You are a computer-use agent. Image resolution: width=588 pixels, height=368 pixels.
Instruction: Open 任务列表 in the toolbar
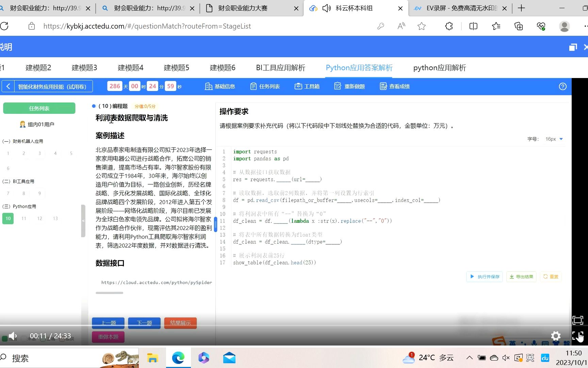click(x=265, y=87)
